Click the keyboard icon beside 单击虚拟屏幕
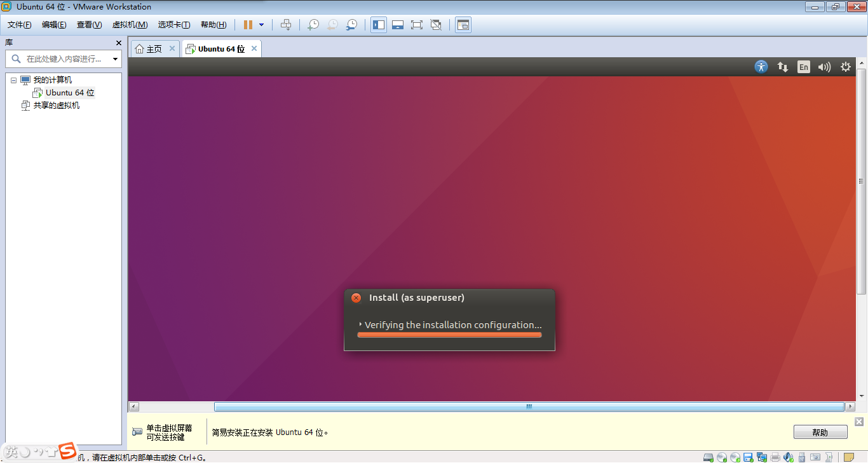 137,432
